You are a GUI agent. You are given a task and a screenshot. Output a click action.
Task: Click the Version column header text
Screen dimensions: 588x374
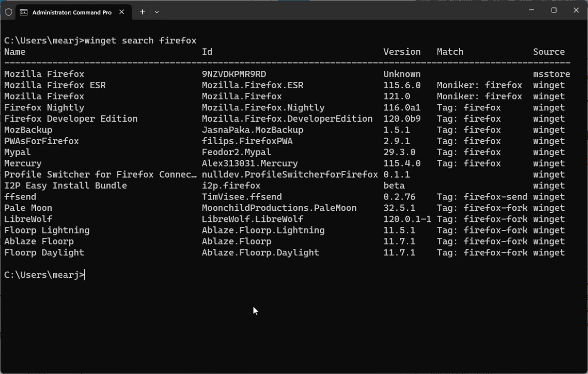[402, 51]
